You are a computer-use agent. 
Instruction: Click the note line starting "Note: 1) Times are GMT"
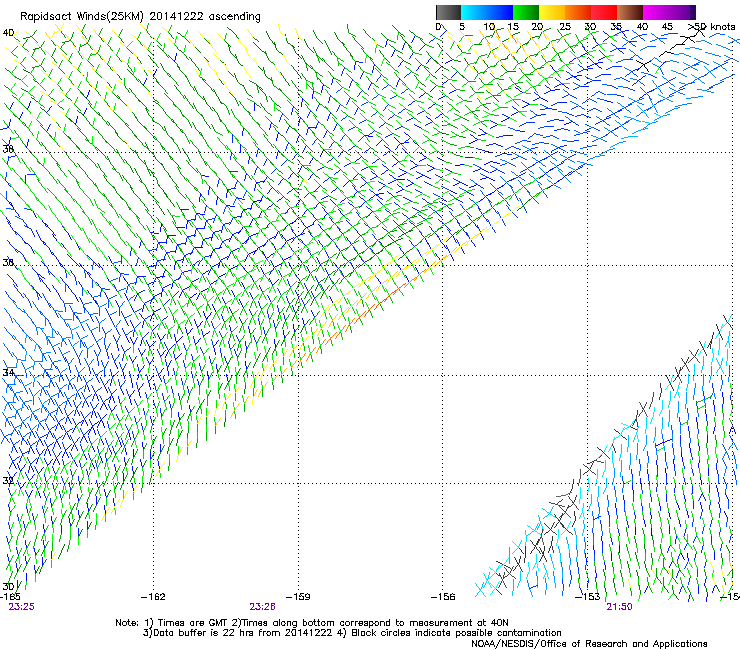pyautogui.click(x=312, y=623)
